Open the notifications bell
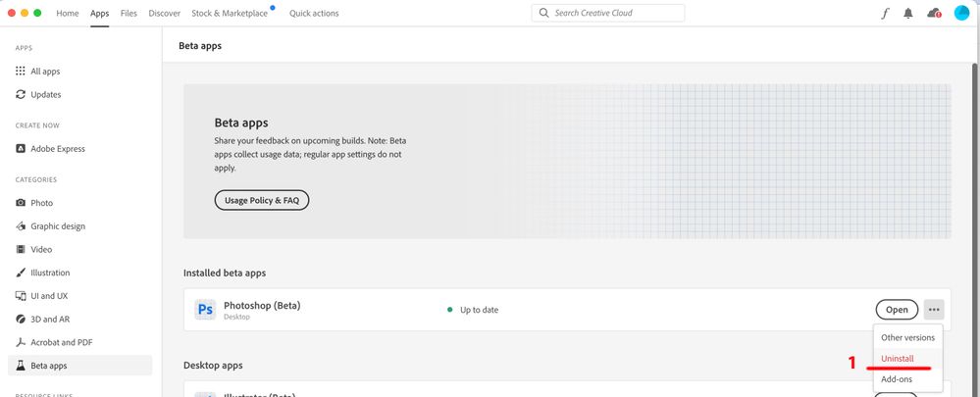 pos(908,13)
